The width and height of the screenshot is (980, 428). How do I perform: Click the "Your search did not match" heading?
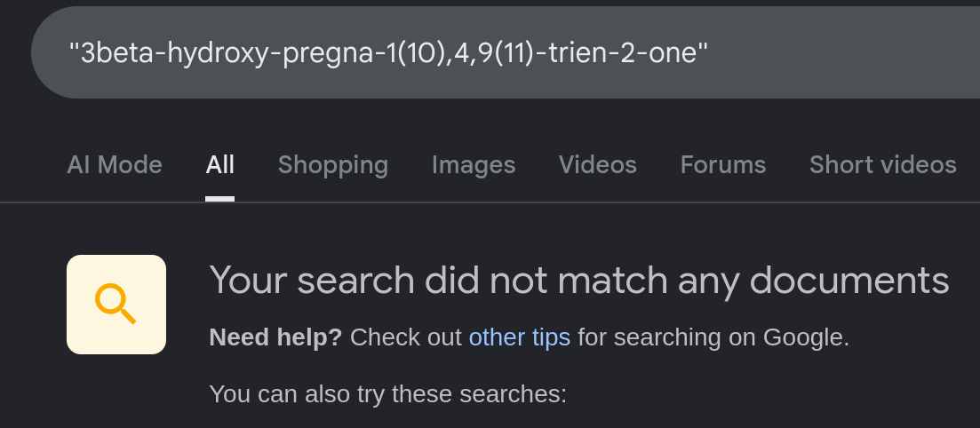[x=444, y=281]
